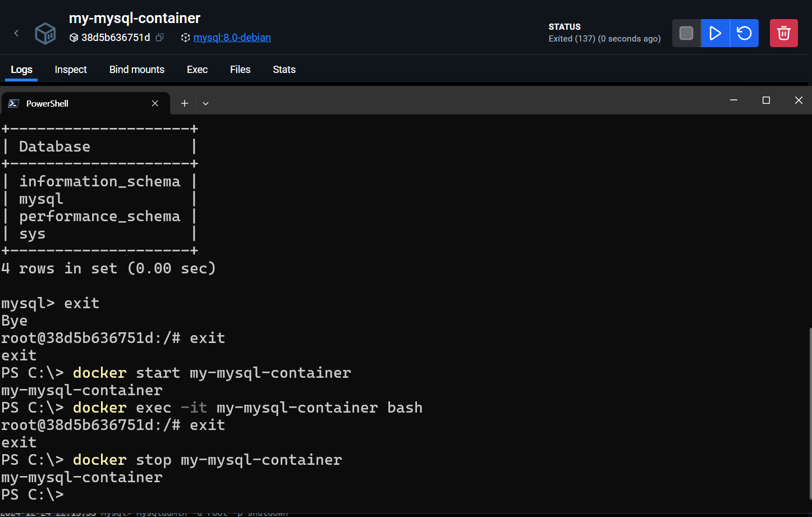The image size is (812, 517).
Task: Delete the container with the red trash button
Action: (783, 33)
